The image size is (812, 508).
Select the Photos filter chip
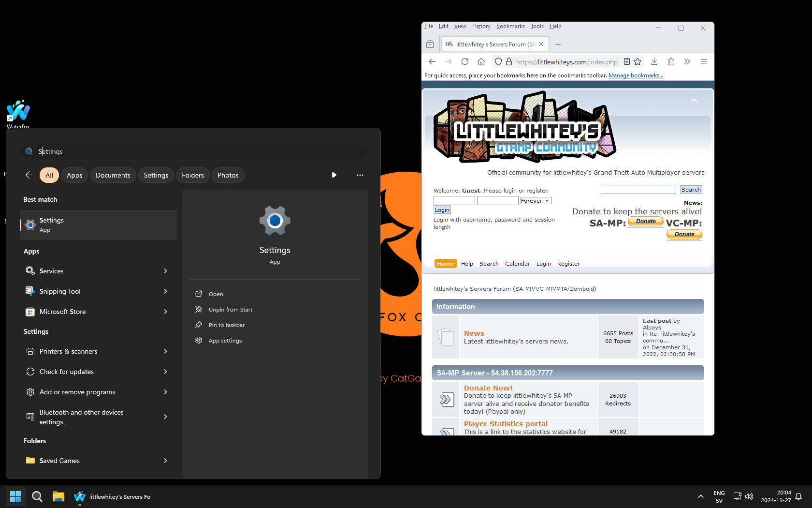(228, 175)
